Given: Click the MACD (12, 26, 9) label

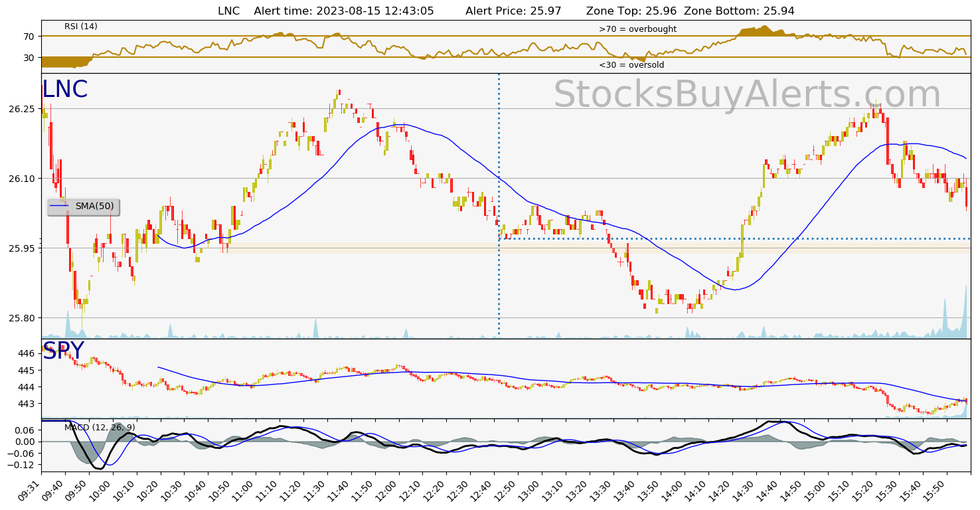Looking at the screenshot, I should (100, 427).
